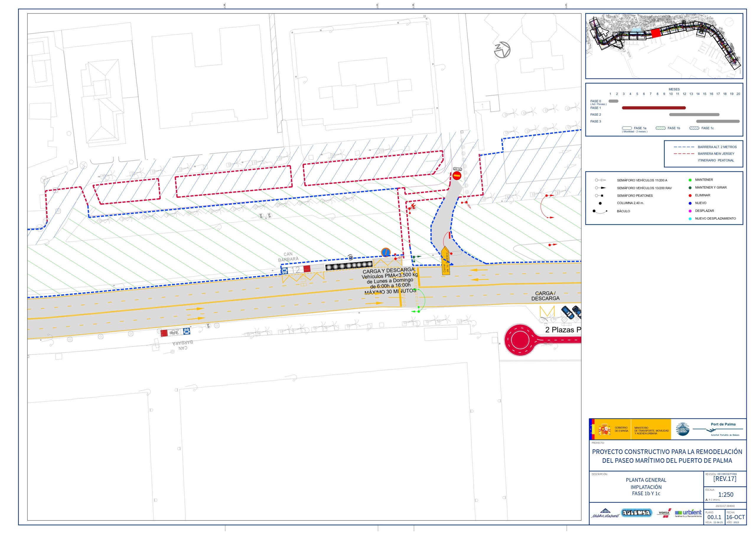The width and height of the screenshot is (756, 534).
Task: Click the red dashed BARRERA NEW JERSEY sample
Action: [684, 154]
